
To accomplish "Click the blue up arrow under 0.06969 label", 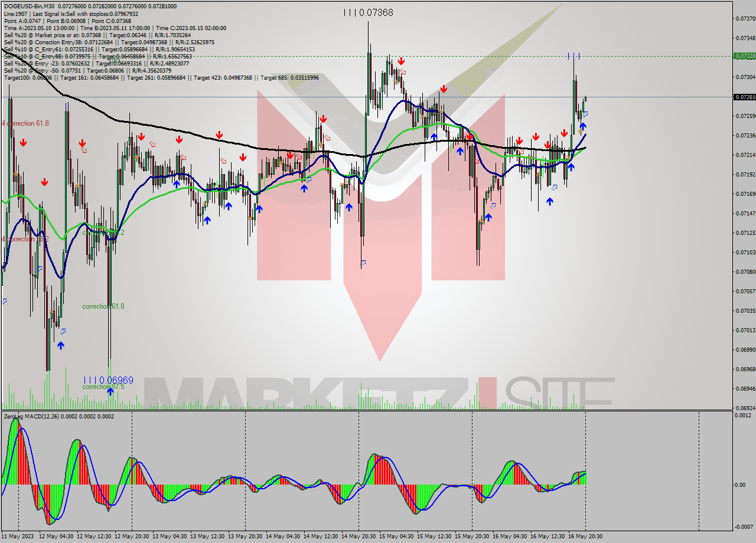I will coord(110,391).
